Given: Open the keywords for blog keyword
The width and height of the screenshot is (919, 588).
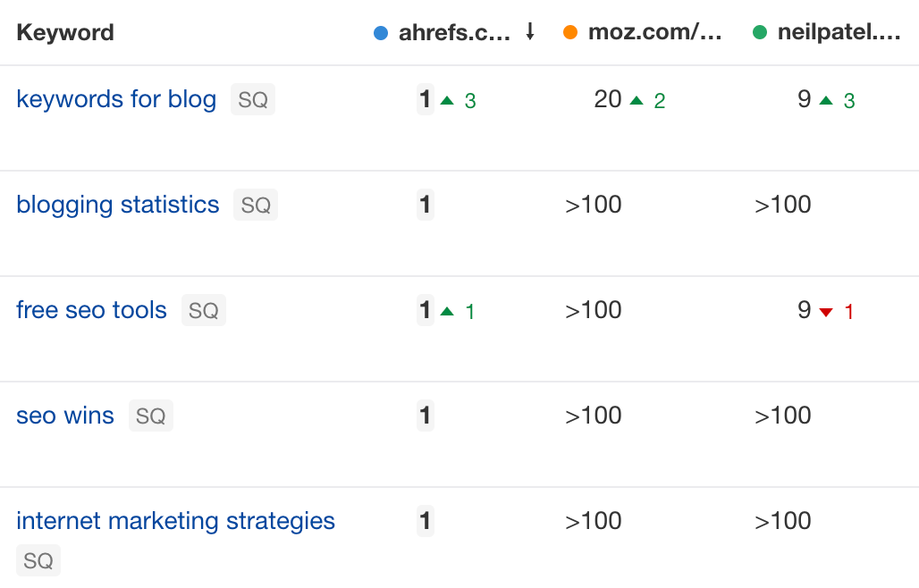Looking at the screenshot, I should (x=115, y=99).
